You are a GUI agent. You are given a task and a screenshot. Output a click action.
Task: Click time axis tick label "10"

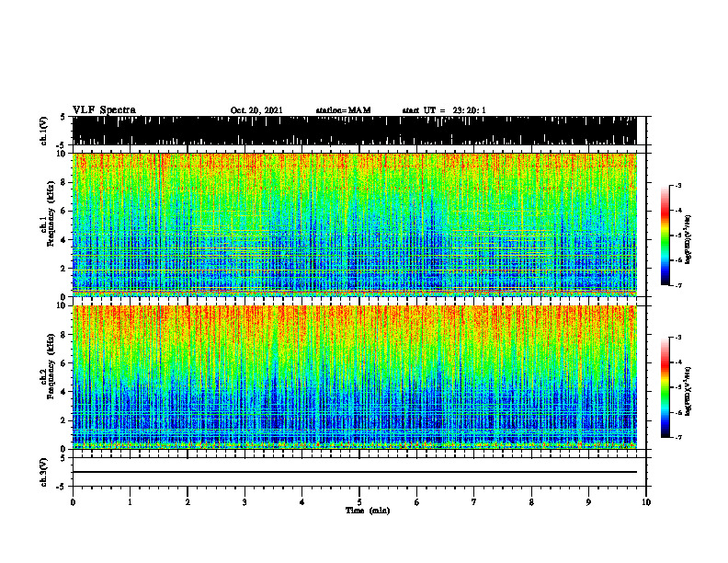coord(646,502)
